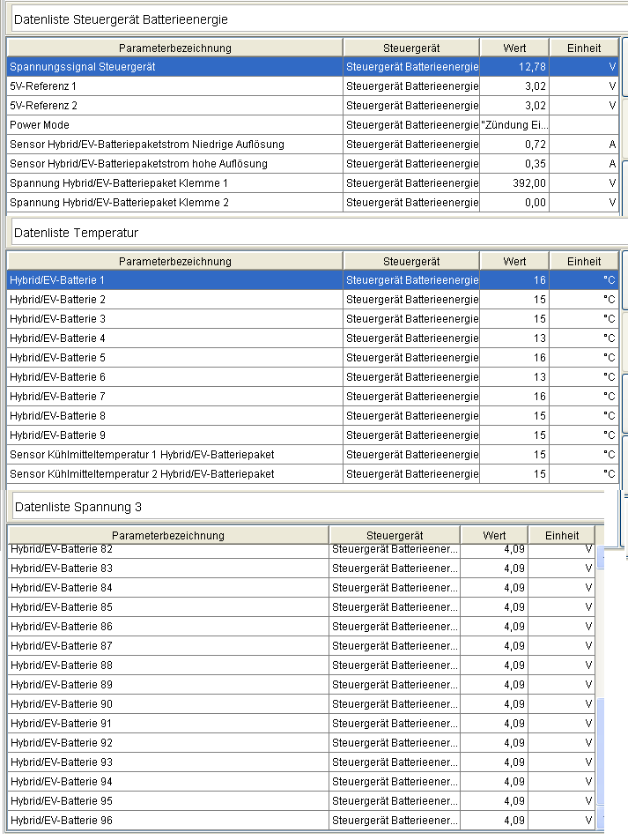Click Spannung Hybrid/EV-Batteriepaket Klemme 2 row
The width and height of the screenshot is (628, 840).
coord(174,203)
